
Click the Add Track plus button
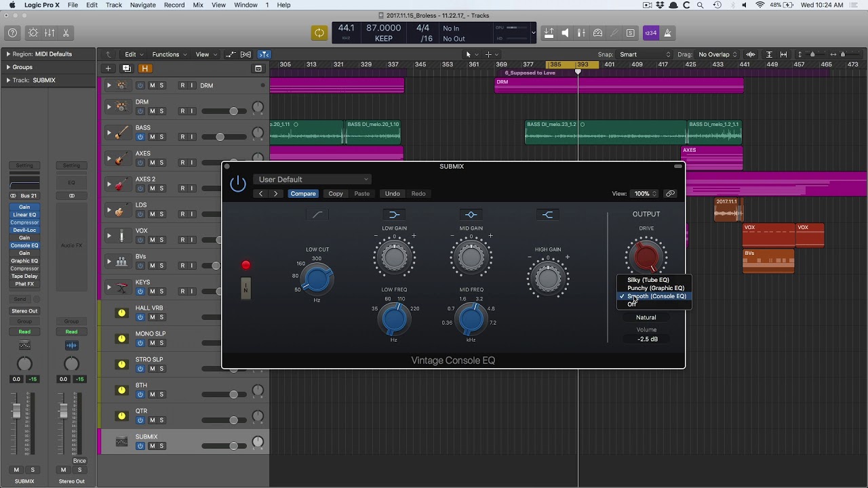pos(108,68)
